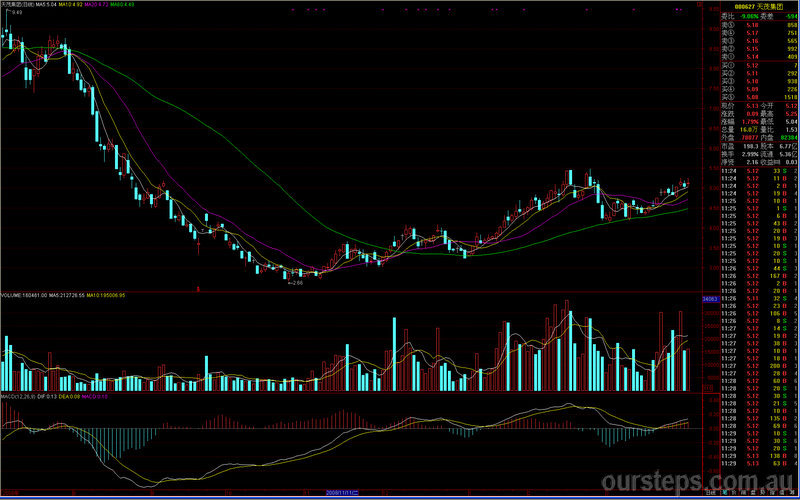Screen dimensions: 800x500
Task: Click the 内盘 82384 value
Action: pos(789,138)
